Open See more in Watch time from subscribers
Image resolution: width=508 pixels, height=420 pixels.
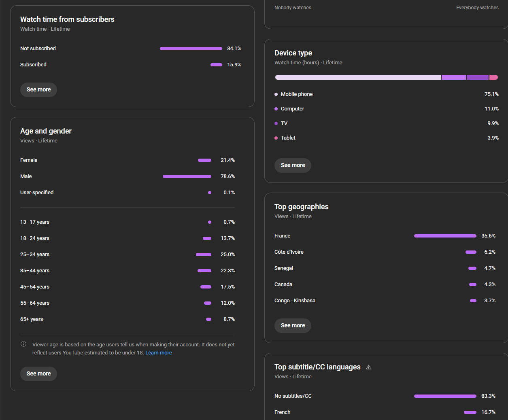coord(38,90)
